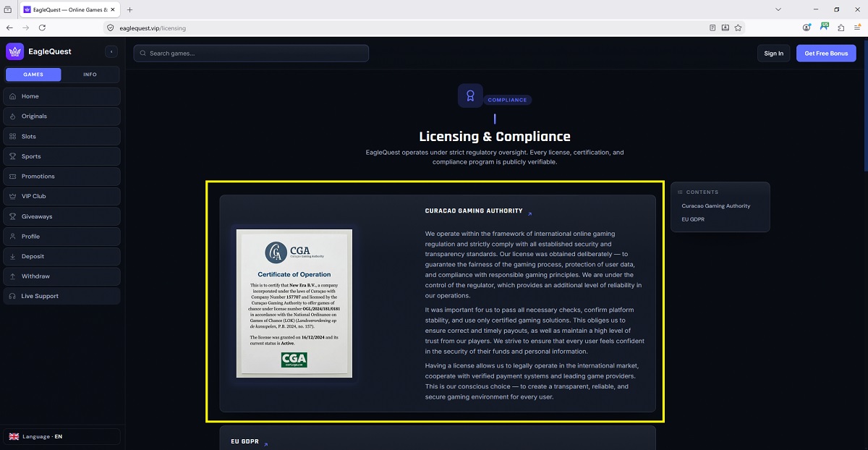Open the Deposit page from sidebar
This screenshot has width=868, height=450.
[61, 256]
